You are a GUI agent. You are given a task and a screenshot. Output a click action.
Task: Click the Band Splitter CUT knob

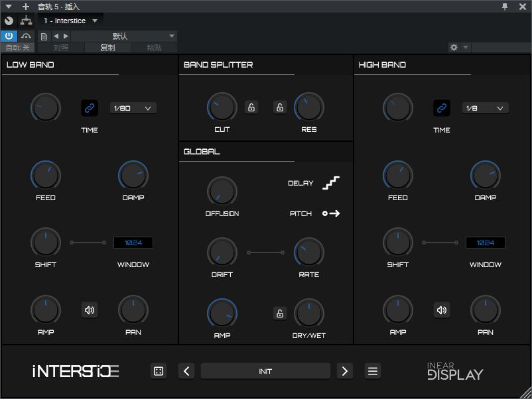(222, 107)
